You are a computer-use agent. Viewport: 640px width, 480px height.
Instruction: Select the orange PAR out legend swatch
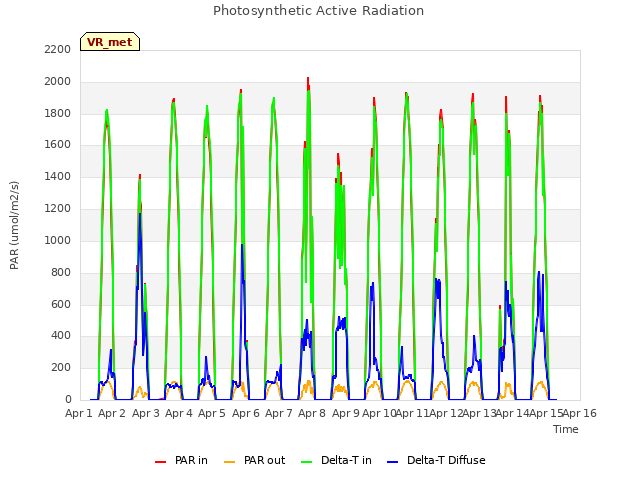click(x=230, y=462)
